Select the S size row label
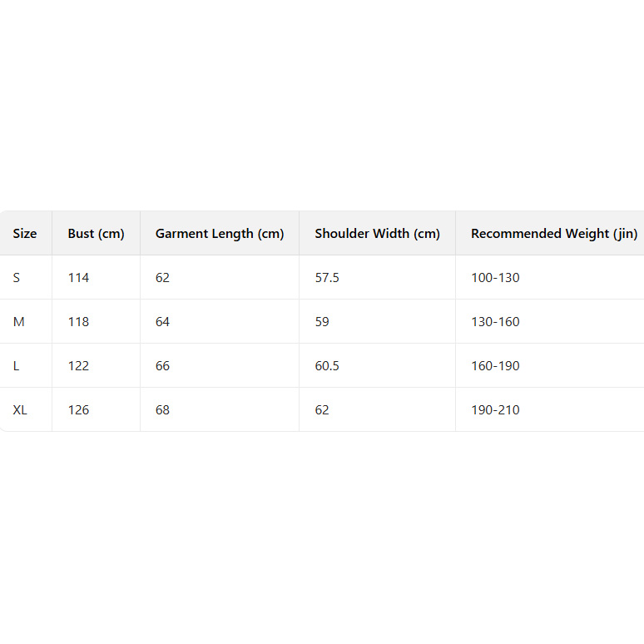The width and height of the screenshot is (644, 644). click(17, 278)
